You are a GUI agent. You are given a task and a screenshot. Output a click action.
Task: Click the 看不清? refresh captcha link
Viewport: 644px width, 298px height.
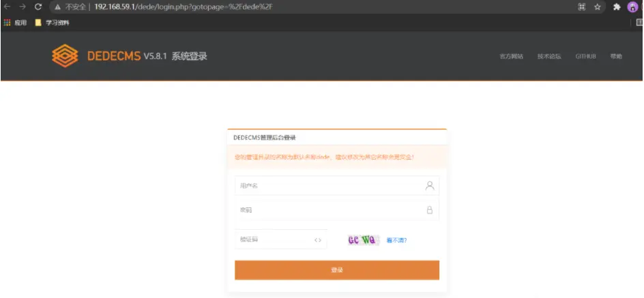[x=396, y=241]
